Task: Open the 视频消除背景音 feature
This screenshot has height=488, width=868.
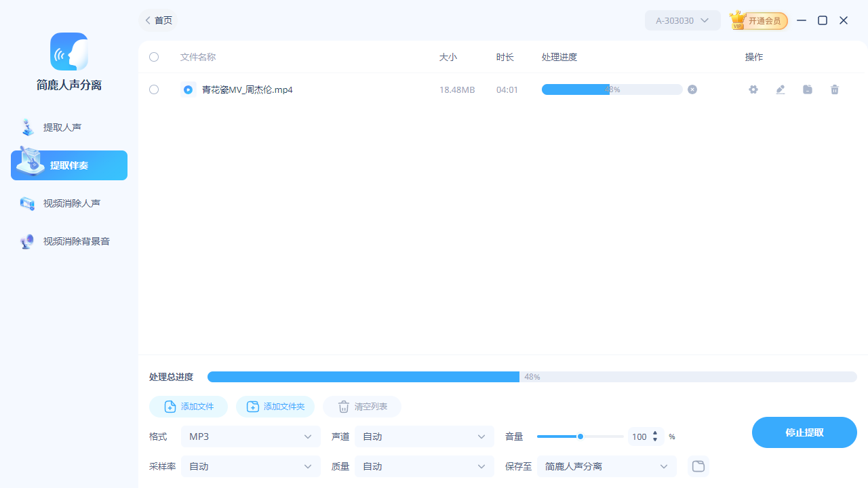Action: click(68, 241)
